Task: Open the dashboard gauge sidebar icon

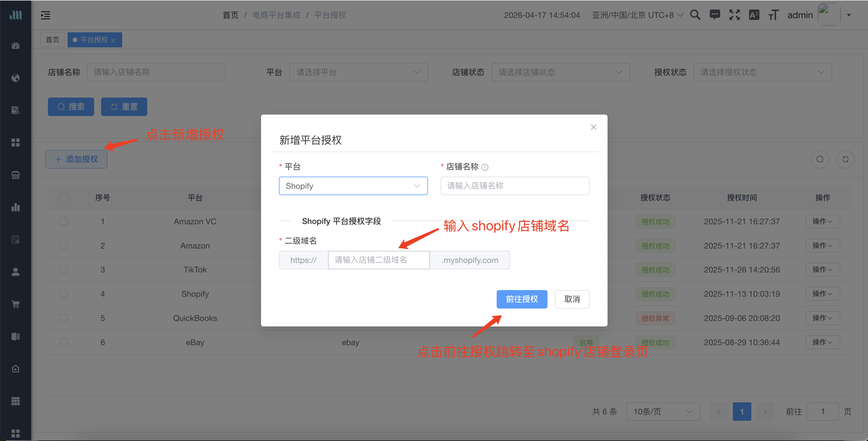Action: pos(16,46)
